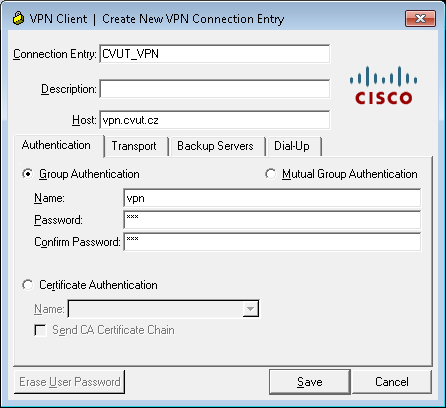Click the padlock icon in the title bar
The width and height of the screenshot is (446, 408).
pos(19,18)
